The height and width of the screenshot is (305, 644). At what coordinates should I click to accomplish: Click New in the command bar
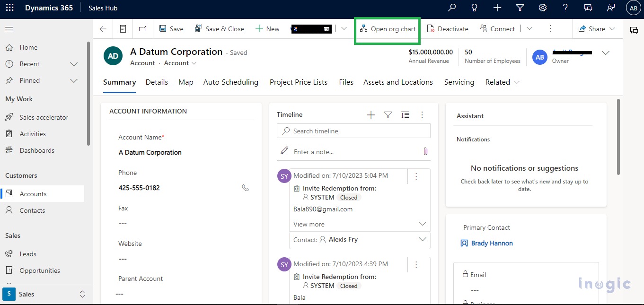(267, 29)
